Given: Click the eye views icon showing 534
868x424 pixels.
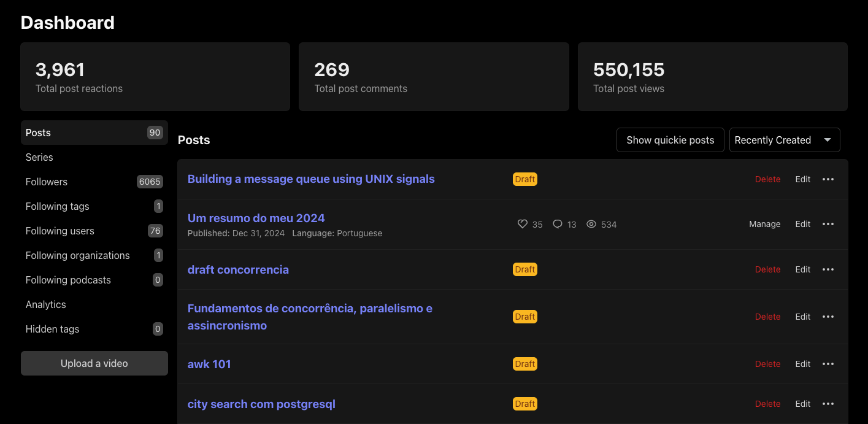Looking at the screenshot, I should tap(591, 225).
